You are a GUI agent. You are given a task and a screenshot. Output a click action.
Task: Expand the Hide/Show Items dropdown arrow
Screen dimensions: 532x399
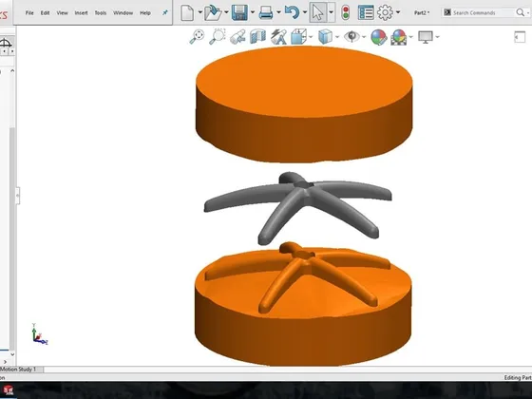(364, 37)
